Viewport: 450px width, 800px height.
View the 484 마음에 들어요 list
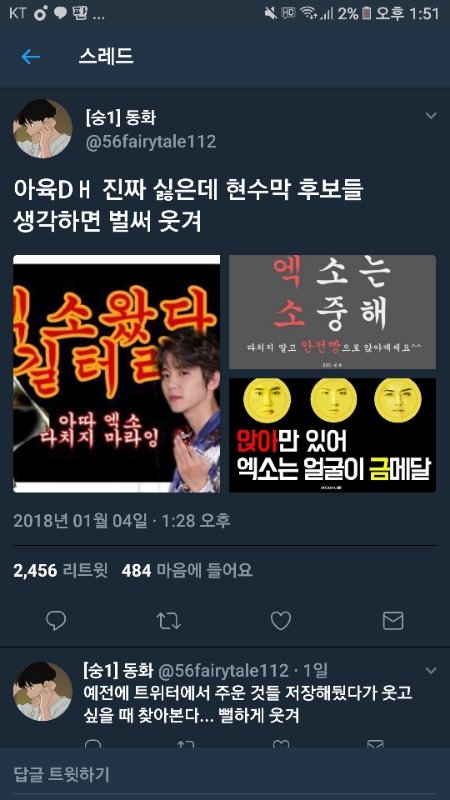(187, 570)
